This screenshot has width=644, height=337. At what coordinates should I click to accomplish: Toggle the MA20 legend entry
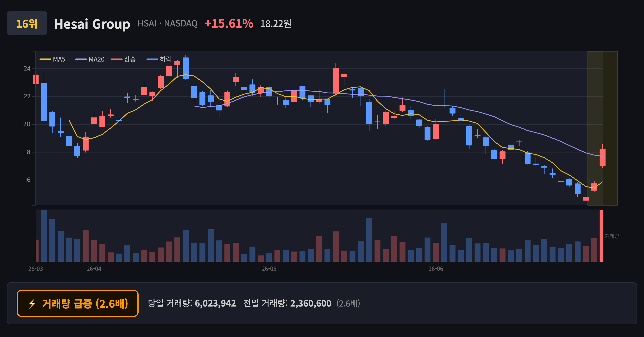click(x=90, y=59)
